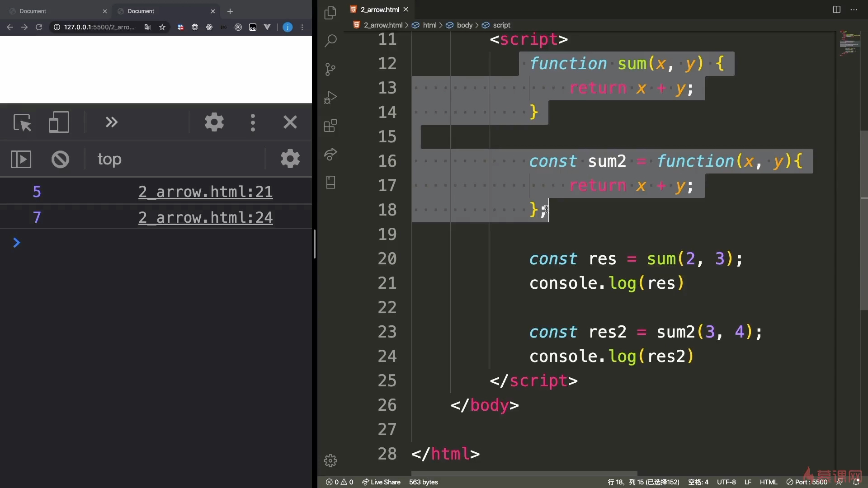Reload the browser page
Image resolution: width=868 pixels, height=488 pixels.
pyautogui.click(x=39, y=27)
